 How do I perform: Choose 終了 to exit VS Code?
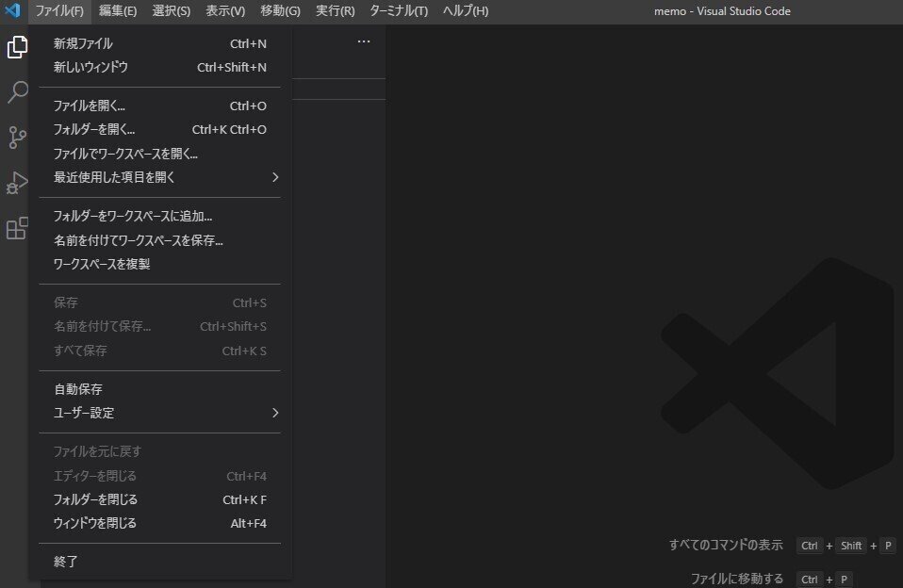click(160, 562)
